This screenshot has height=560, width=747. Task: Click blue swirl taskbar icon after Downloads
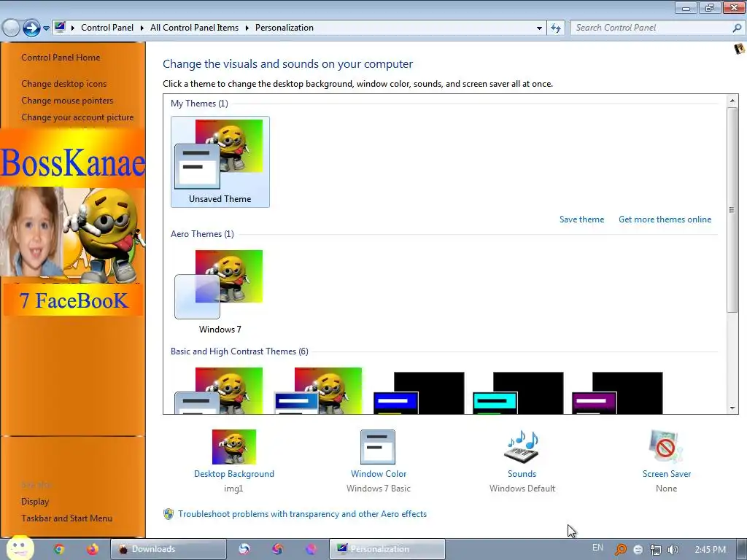(244, 549)
